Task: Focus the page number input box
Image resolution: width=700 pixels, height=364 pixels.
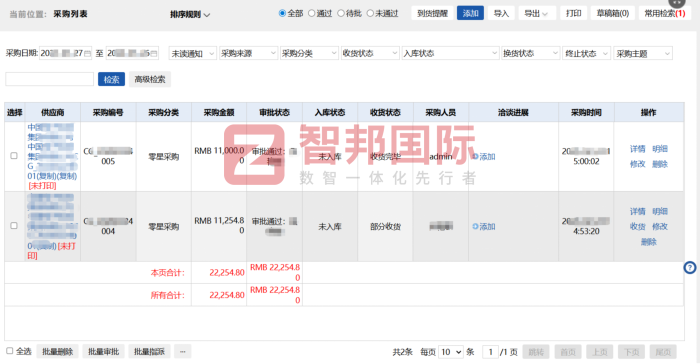Action: [x=490, y=352]
